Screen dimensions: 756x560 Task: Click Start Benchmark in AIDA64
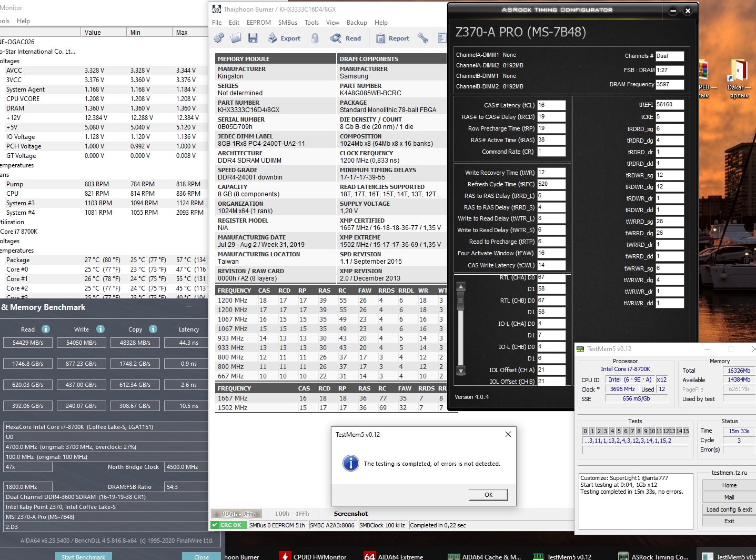pos(83,556)
